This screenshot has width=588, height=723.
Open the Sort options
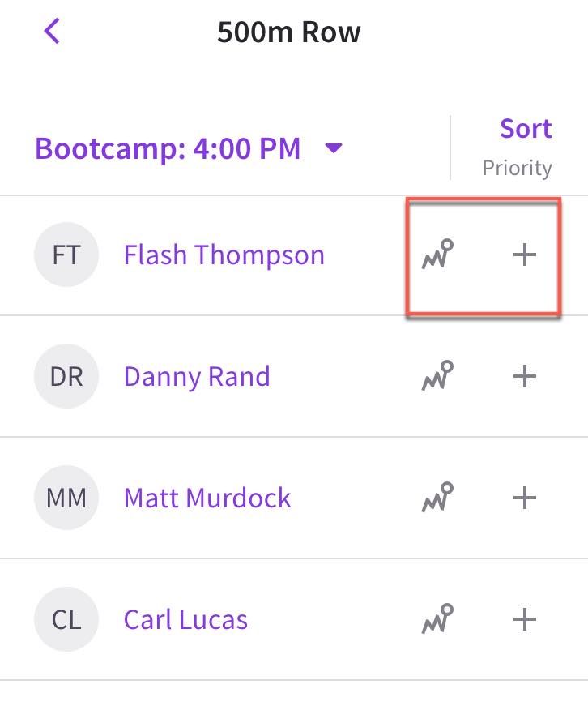526,128
